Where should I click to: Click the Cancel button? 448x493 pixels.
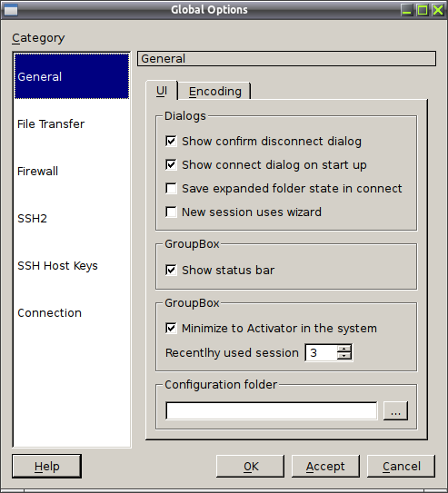point(401,467)
